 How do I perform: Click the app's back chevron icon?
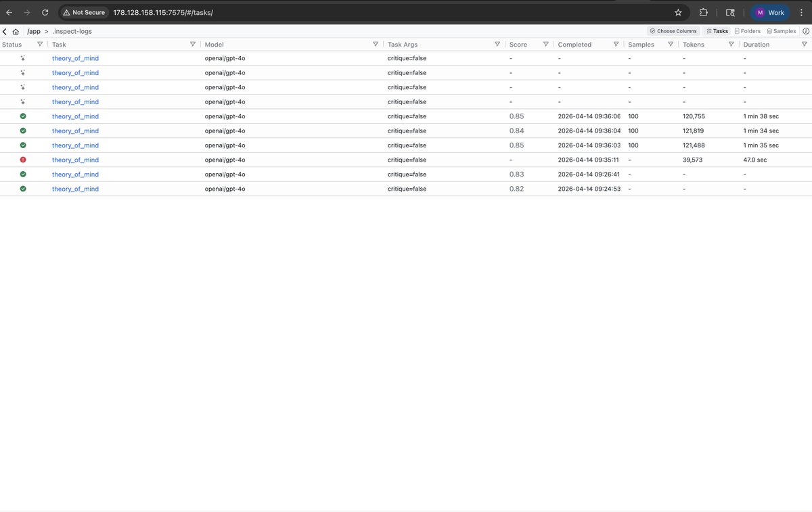coord(5,31)
